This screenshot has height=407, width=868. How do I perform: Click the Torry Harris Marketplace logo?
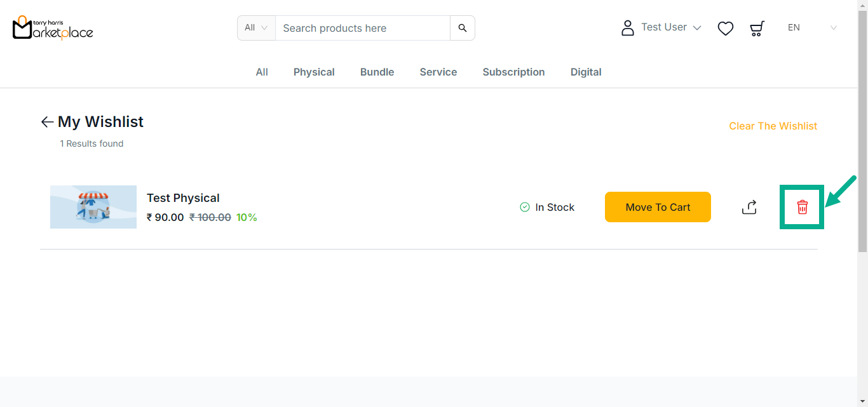tap(53, 28)
